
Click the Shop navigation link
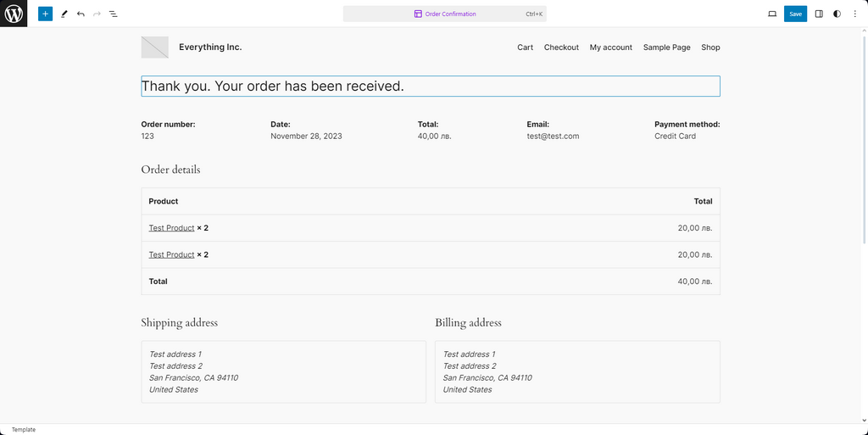(710, 47)
